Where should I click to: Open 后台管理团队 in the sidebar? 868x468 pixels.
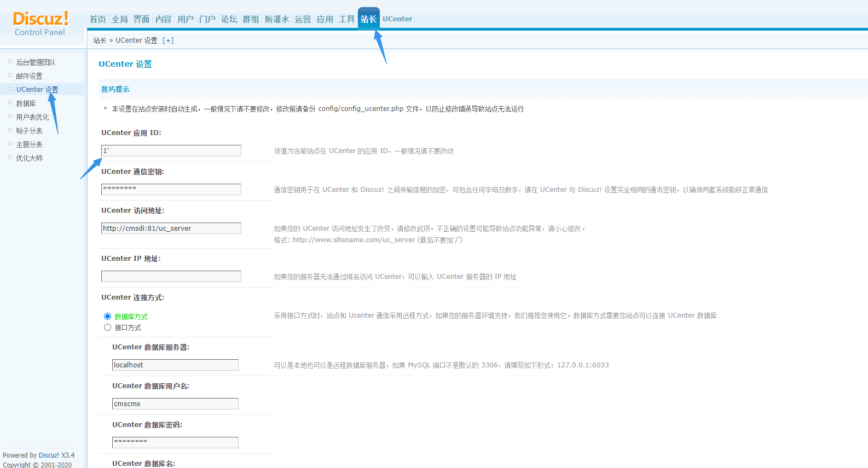36,62
